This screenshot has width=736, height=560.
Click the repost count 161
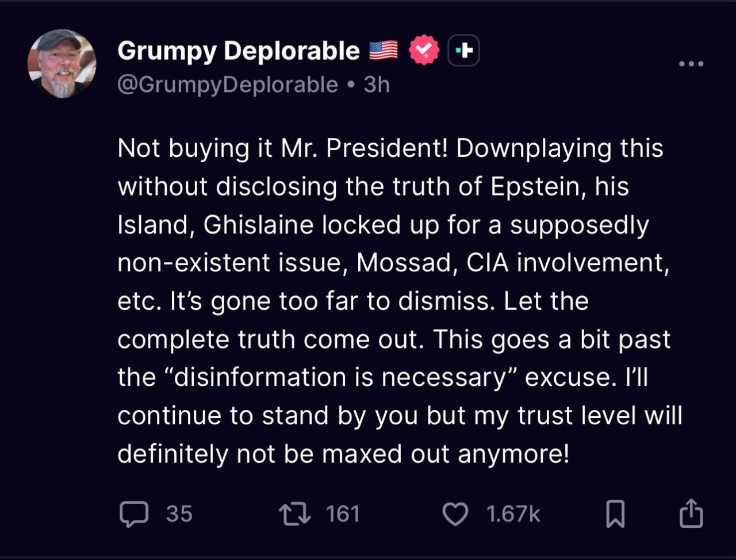(x=343, y=513)
